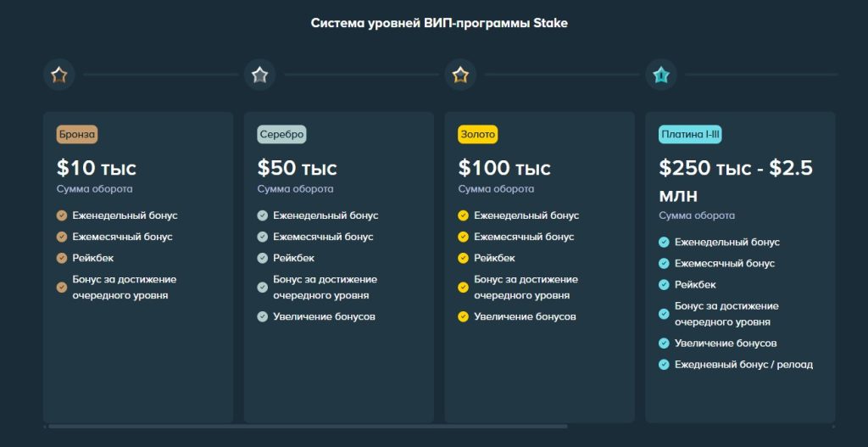
Task: Click Gold Увеличение бонусов checkmark
Action: (x=464, y=316)
